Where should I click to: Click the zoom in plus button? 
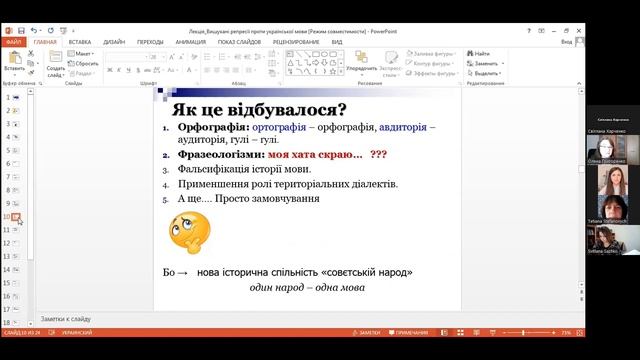553,333
